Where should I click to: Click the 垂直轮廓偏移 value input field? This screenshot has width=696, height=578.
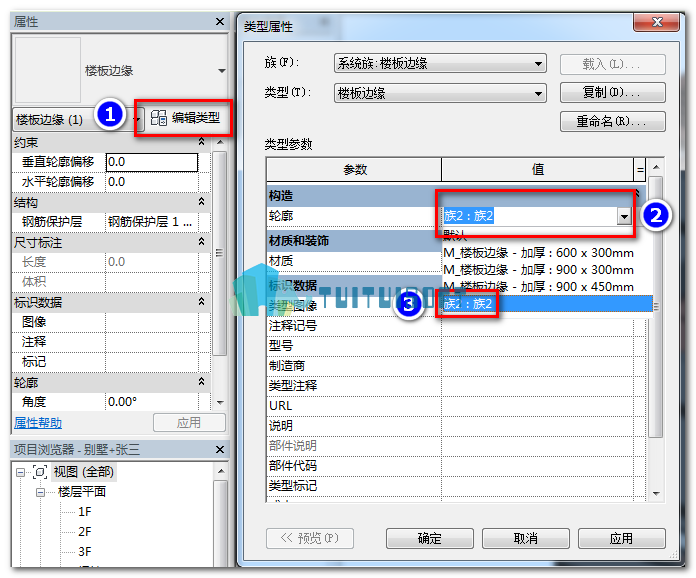151,162
